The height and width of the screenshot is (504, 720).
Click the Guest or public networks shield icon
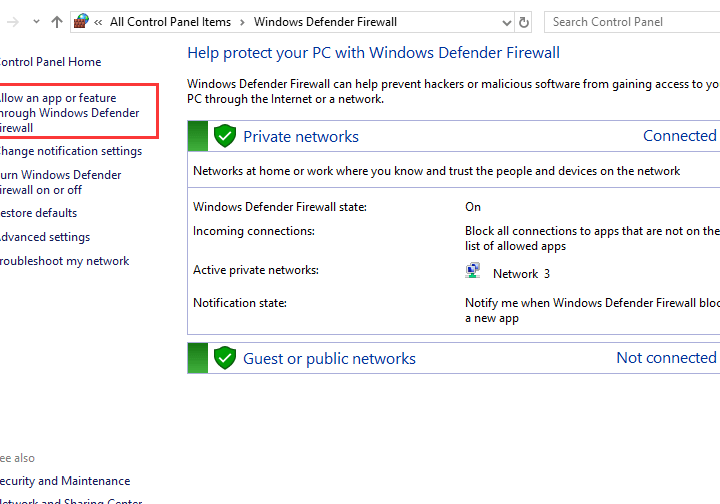[225, 358]
